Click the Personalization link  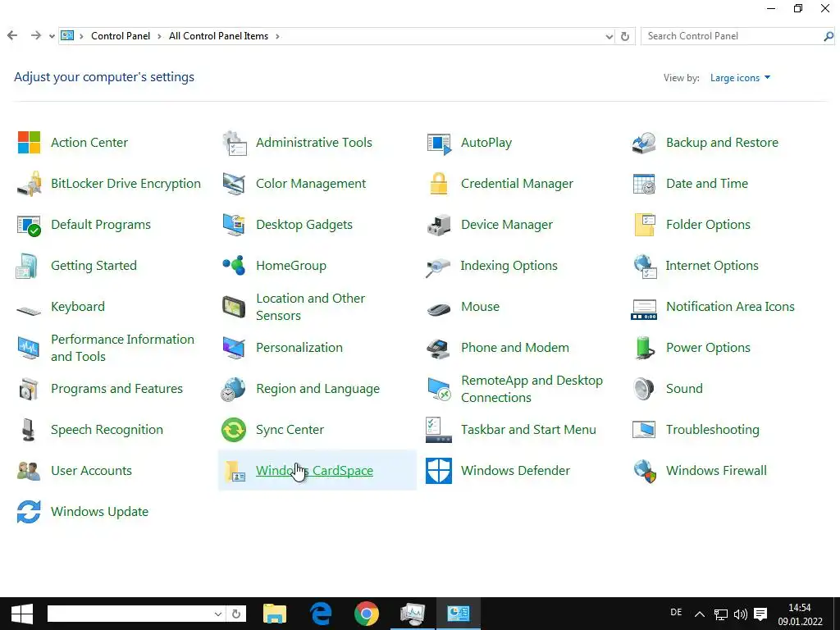point(299,348)
